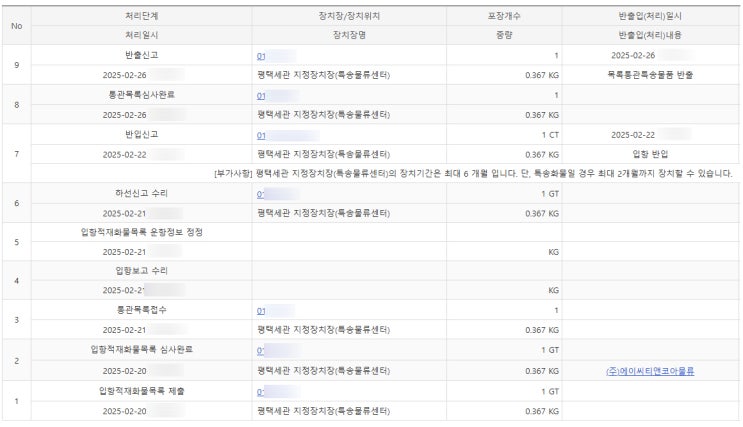Click the row number 9 cell

click(x=17, y=65)
